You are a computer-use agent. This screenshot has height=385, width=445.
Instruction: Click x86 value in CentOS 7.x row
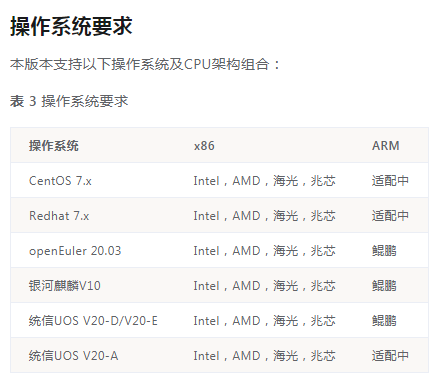click(264, 181)
